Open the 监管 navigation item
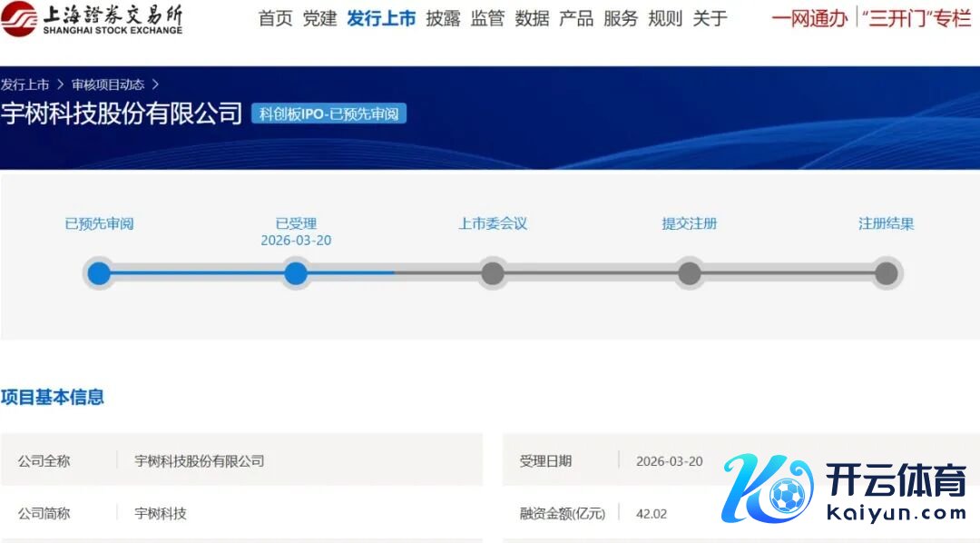Image resolution: width=980 pixels, height=543 pixels. coord(487,18)
